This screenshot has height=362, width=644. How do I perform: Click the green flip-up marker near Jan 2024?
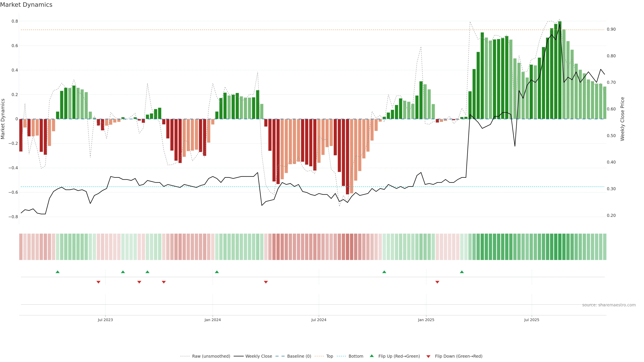217,272
